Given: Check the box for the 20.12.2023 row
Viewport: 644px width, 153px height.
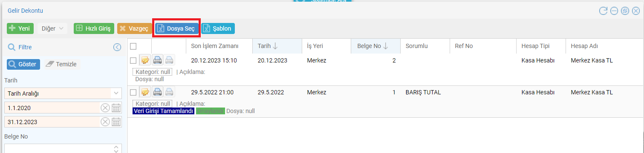Looking at the screenshot, I should point(133,61).
